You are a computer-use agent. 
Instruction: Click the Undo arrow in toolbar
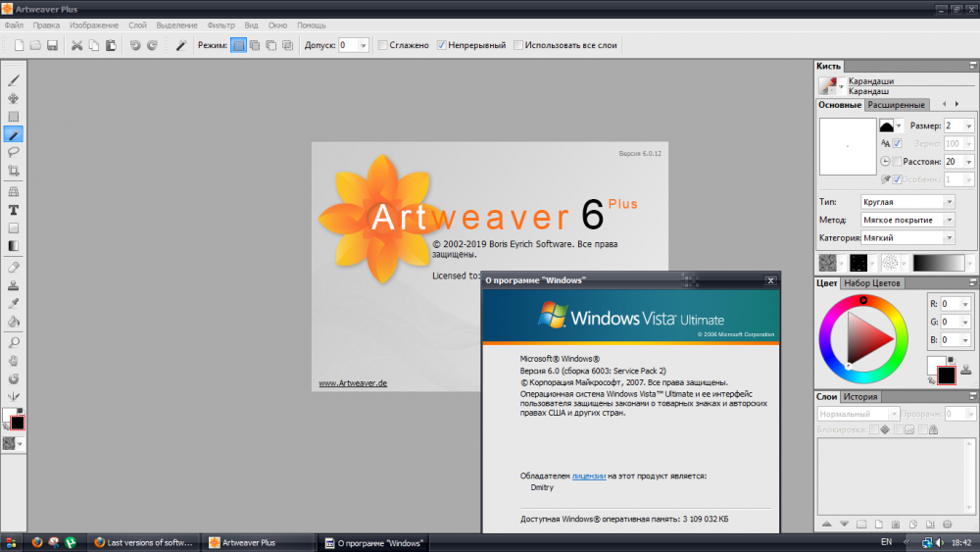(x=135, y=45)
